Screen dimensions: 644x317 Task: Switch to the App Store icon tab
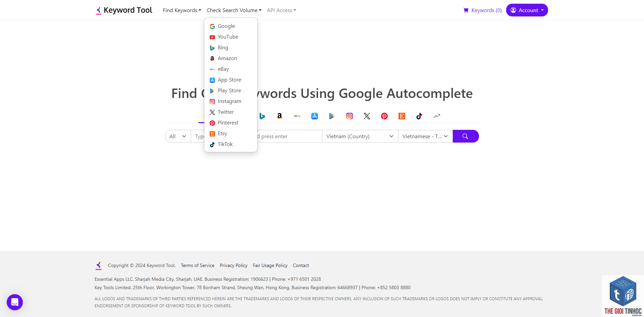coord(315,116)
